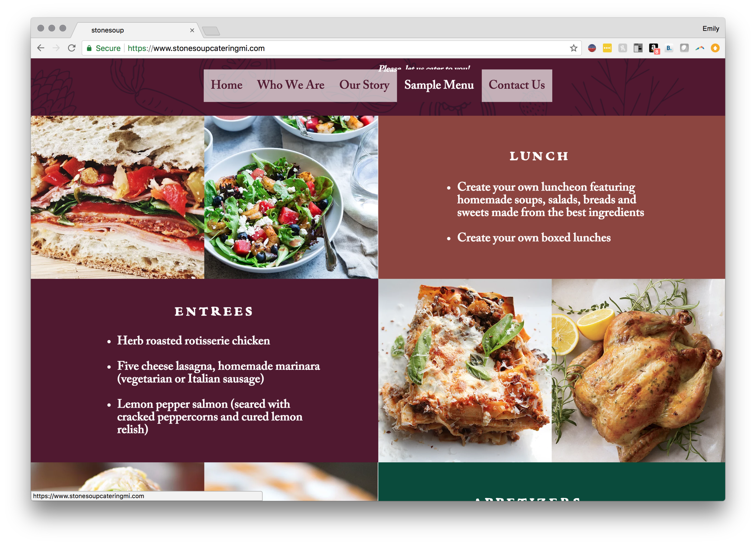
Task: Click the browser back arrow
Action: click(x=41, y=48)
